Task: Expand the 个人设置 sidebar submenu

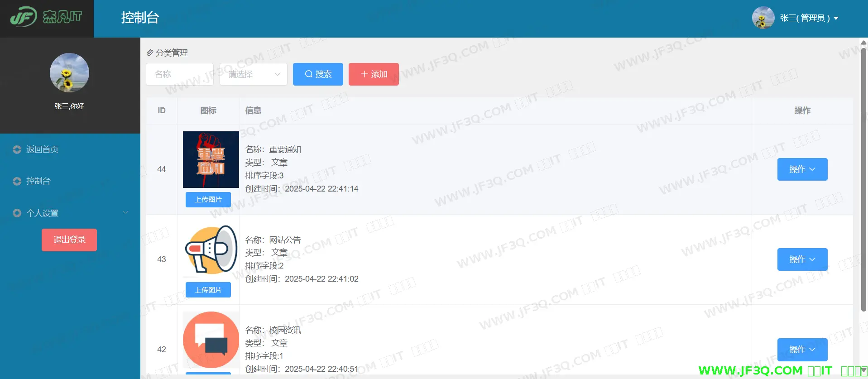Action: click(125, 213)
